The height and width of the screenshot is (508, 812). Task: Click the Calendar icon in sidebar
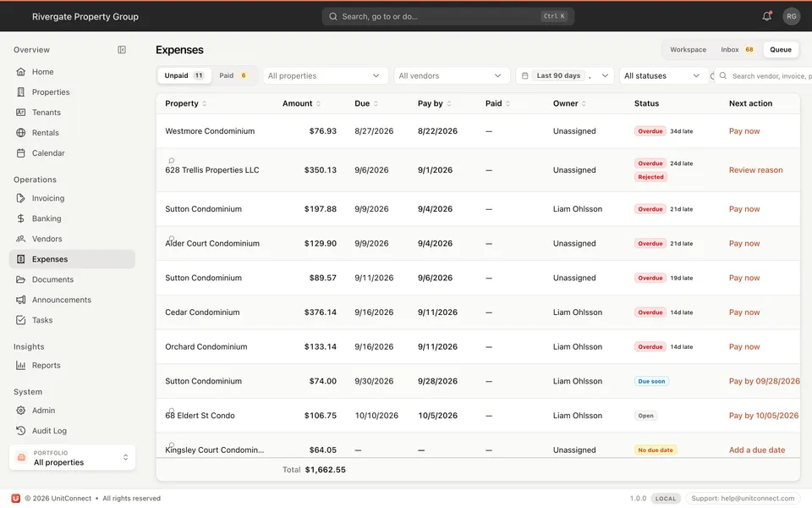[x=20, y=153]
